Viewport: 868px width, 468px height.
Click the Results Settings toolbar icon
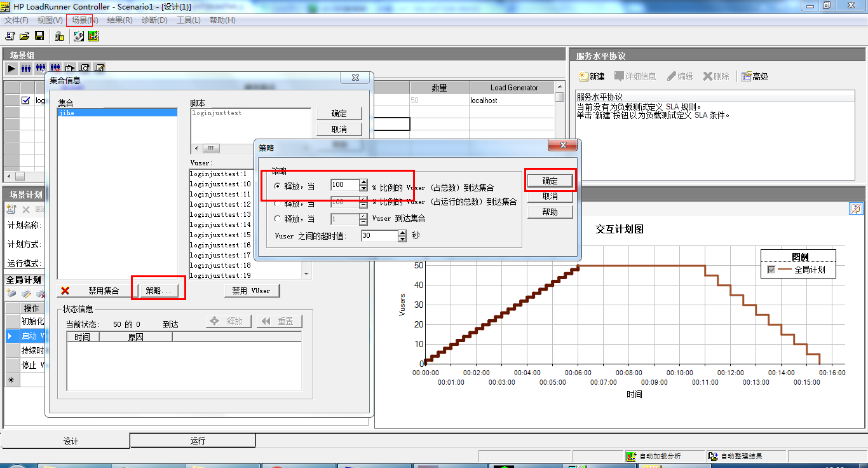[x=79, y=36]
